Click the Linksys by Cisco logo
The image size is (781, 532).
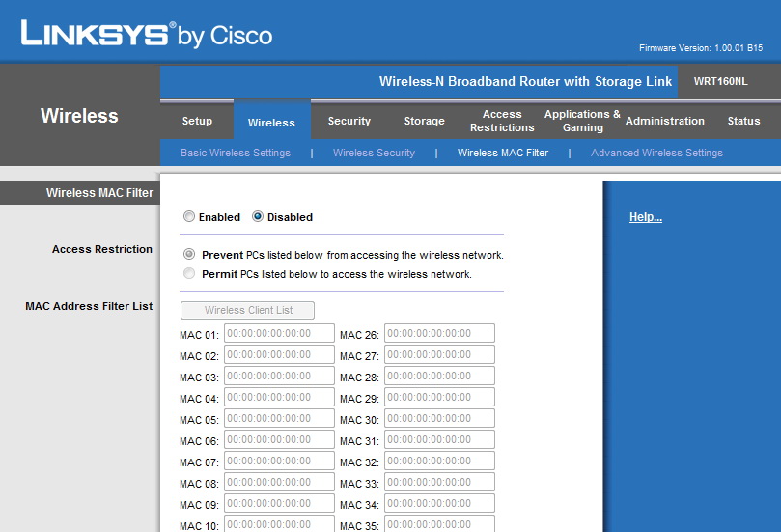147,35
